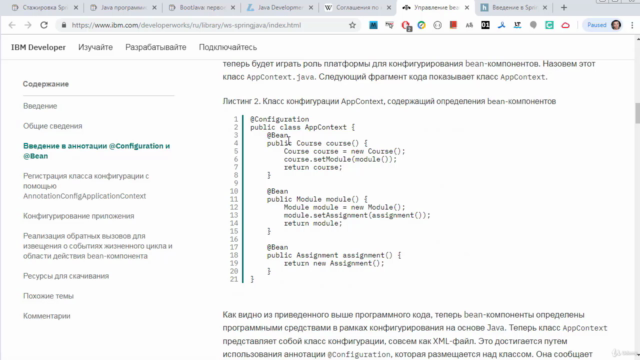Open the blue ribbon-shaped extension
Screen dimensions: 640x360
[501, 25]
